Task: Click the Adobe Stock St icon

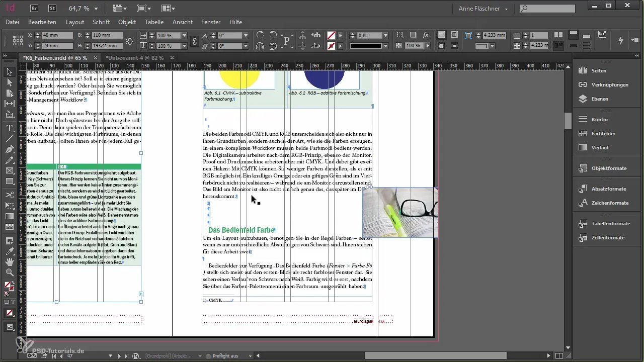Action: [52, 8]
